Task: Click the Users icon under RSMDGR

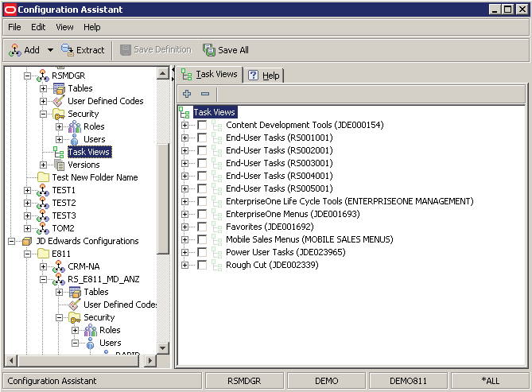Action: [74, 139]
